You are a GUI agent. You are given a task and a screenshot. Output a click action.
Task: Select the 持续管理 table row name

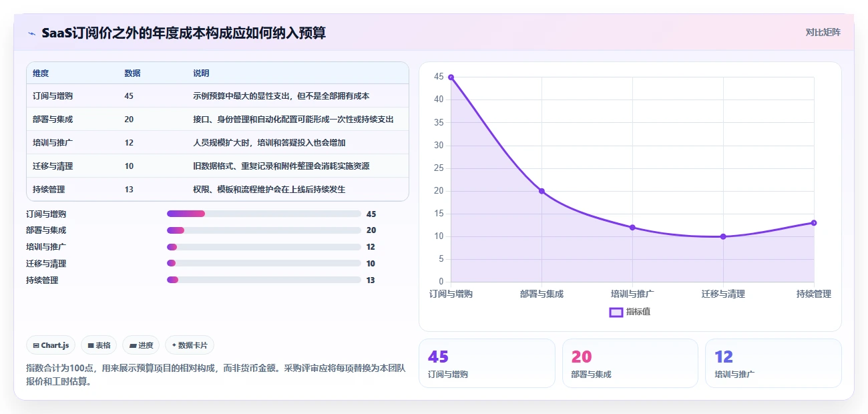(49, 190)
